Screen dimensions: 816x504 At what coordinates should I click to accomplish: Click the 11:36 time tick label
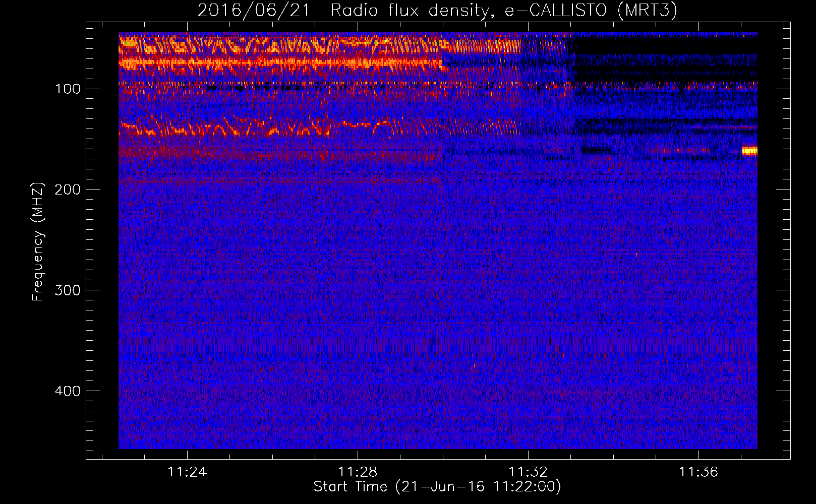click(698, 472)
